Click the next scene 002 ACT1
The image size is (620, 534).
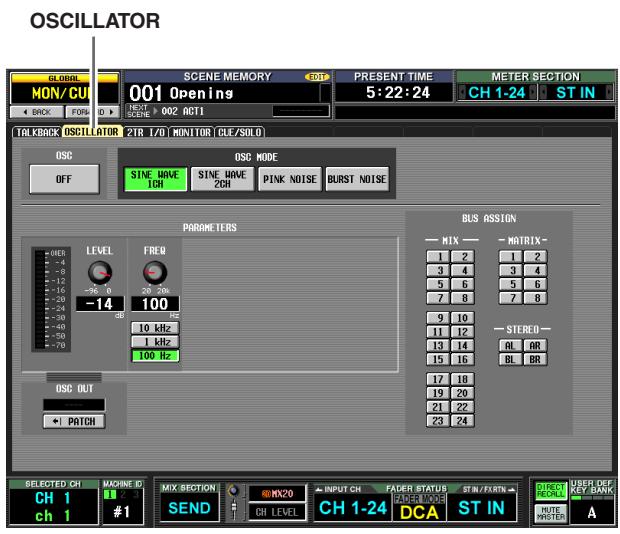pos(183,111)
